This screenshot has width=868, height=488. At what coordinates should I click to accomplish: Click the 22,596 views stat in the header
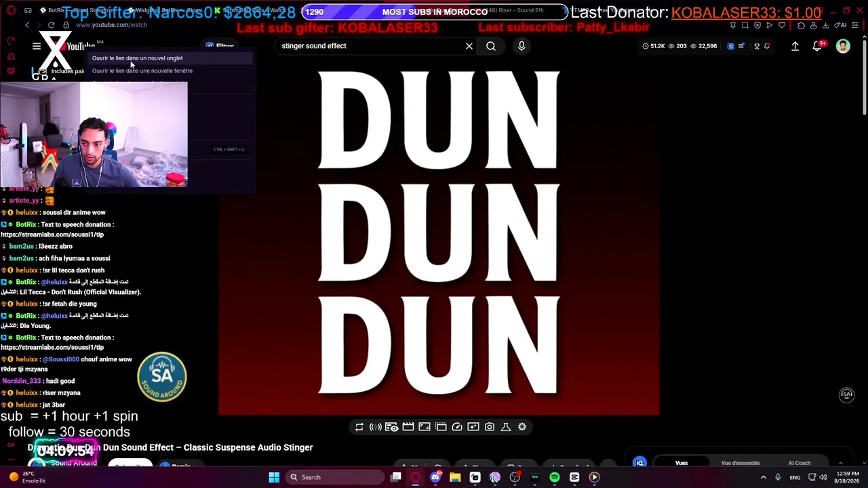coord(703,46)
